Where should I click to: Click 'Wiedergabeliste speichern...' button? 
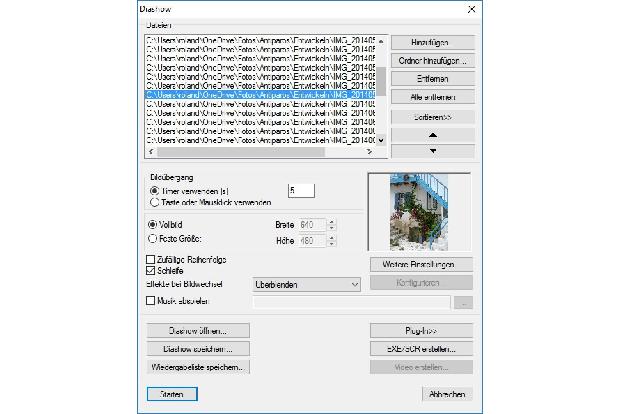198,367
